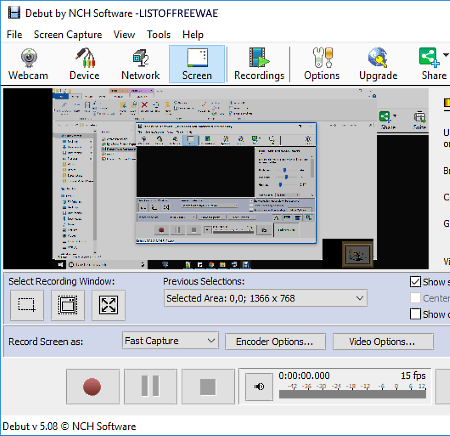
Task: Open the Options toolbar button
Action: click(x=322, y=64)
